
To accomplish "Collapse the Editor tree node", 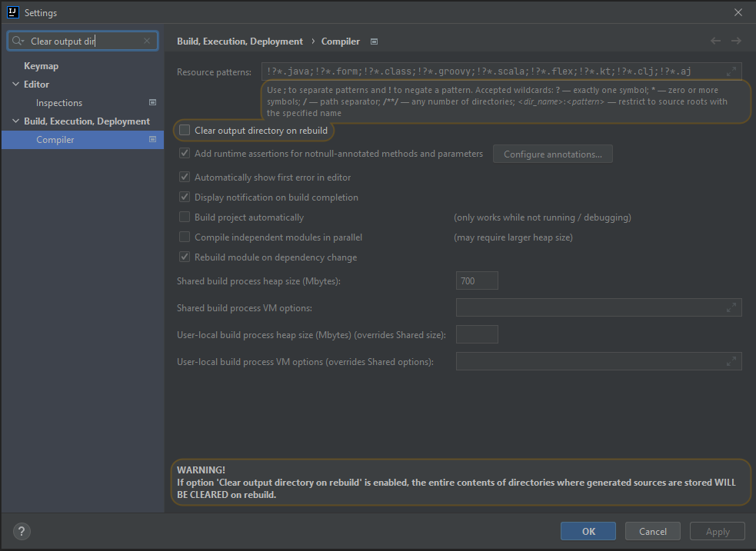I will [x=15, y=85].
